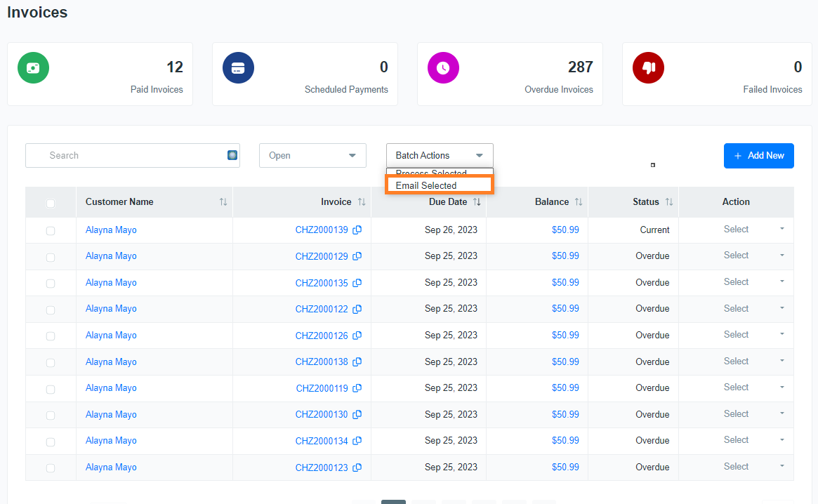Copy invoice number CHZ2000138 via its icon
Image resolution: width=818 pixels, height=504 pixels.
point(357,362)
